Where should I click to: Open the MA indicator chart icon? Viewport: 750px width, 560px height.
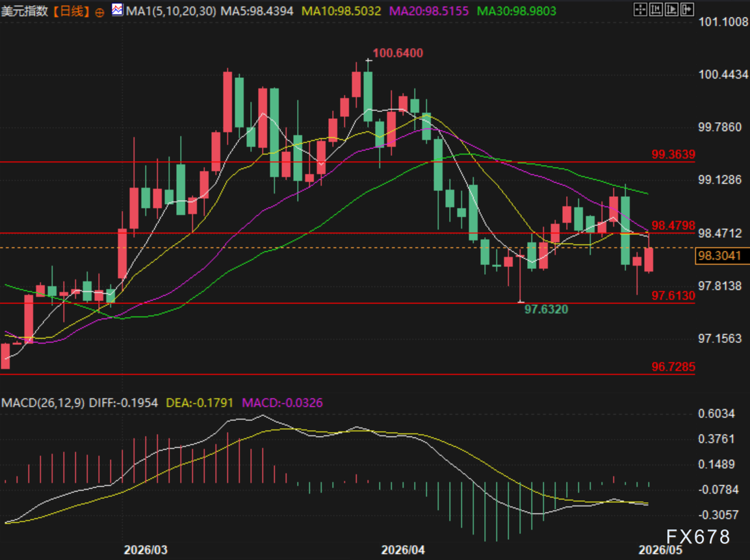point(117,9)
